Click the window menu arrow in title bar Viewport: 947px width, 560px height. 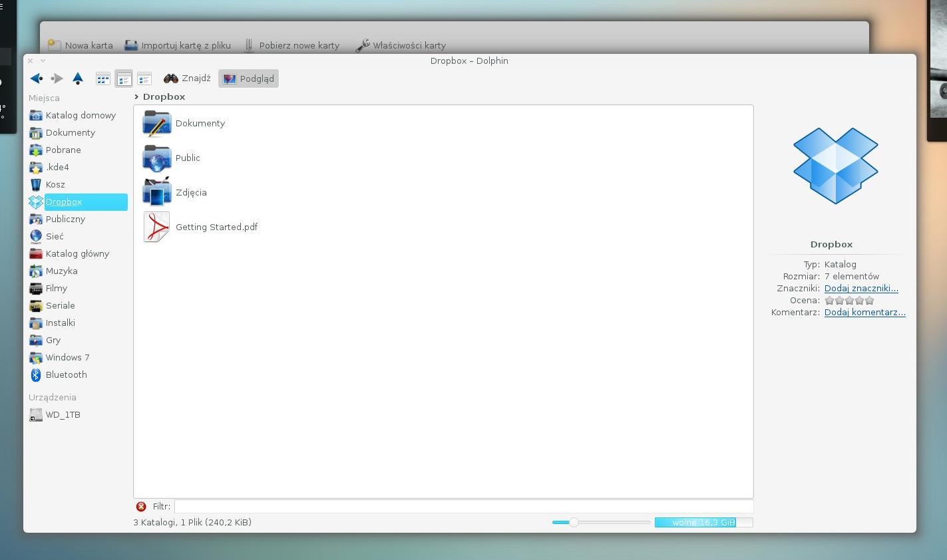pyautogui.click(x=43, y=61)
